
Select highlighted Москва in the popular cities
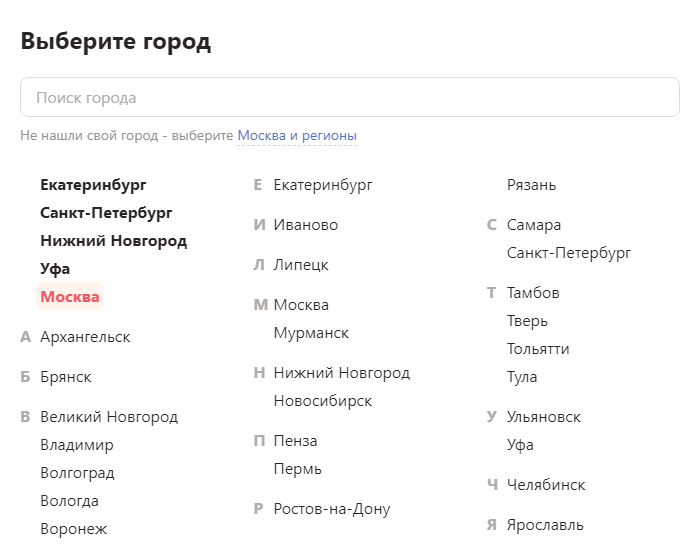tap(70, 297)
